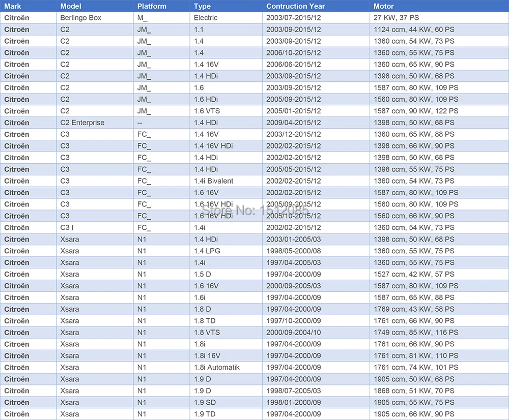509x420 pixels.
Task: Select the 'C3 I' model cell
Action: point(95,228)
